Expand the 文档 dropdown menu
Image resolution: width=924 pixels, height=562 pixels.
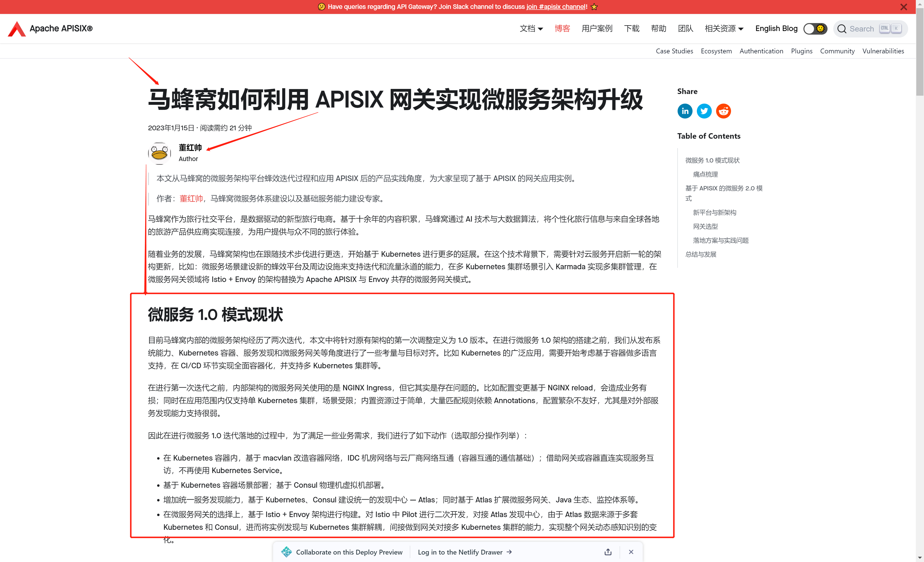pos(531,28)
